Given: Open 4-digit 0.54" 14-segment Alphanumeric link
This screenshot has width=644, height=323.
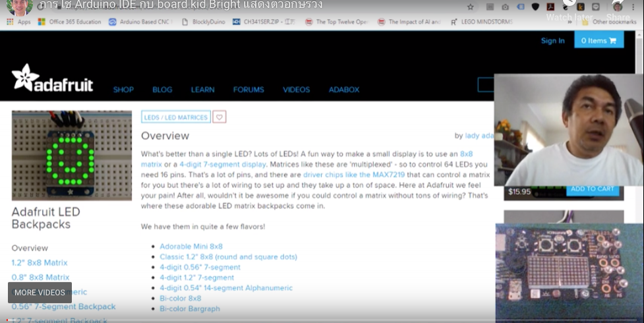Looking at the screenshot, I should pos(226,288).
